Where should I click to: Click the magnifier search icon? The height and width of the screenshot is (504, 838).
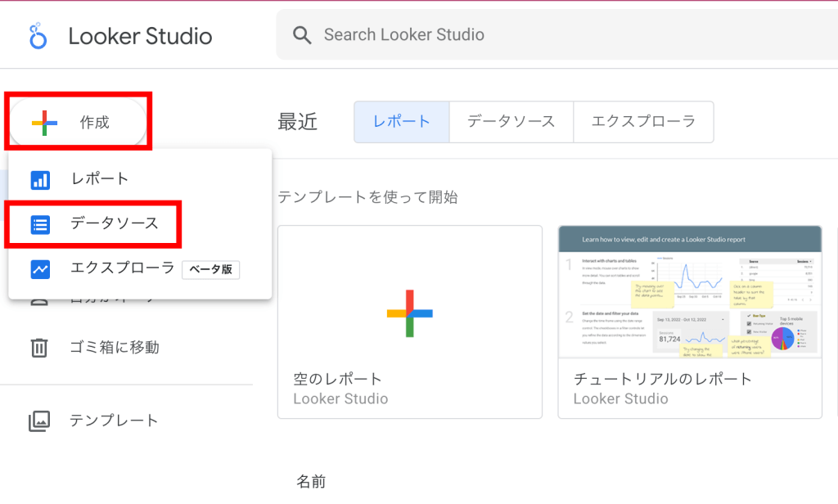coord(302,35)
